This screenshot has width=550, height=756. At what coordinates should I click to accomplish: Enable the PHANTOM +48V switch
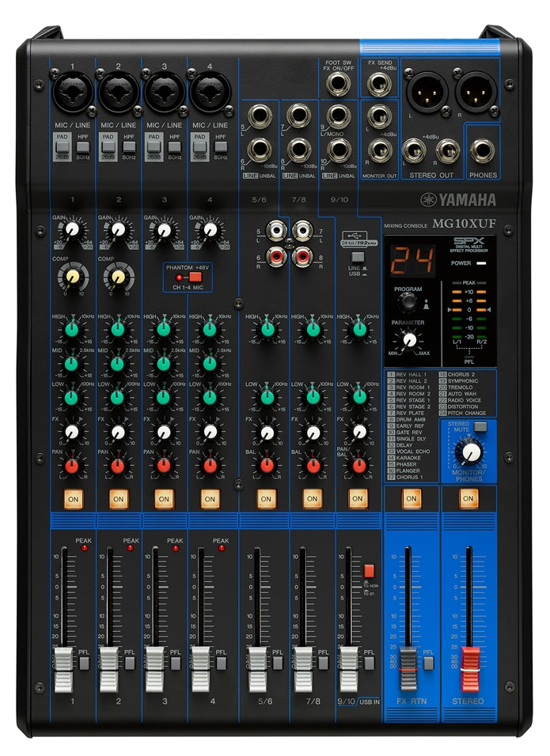coord(193,278)
